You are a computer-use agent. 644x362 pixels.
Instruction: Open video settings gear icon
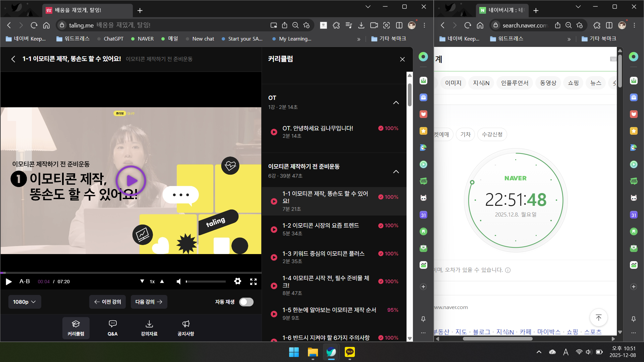point(237,281)
